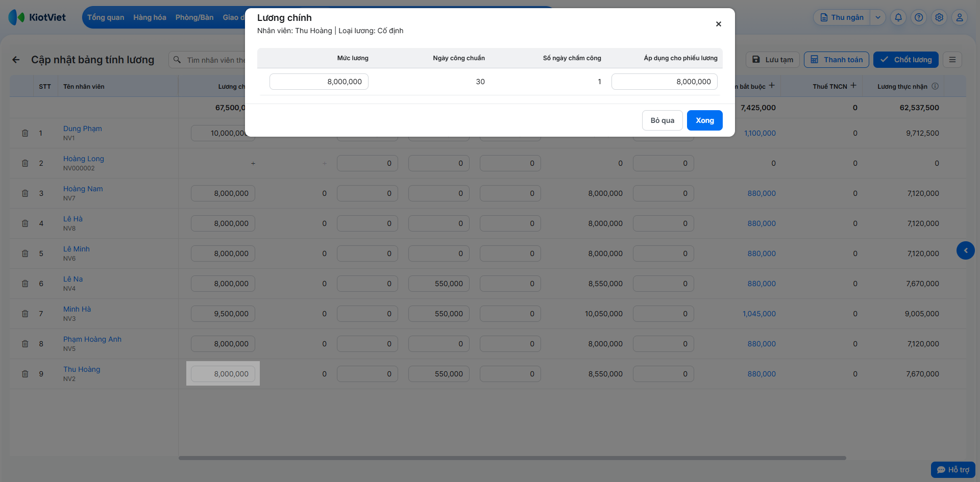The image size is (980, 482).
Task: Open employee Thu Hoàng
Action: coord(82,369)
